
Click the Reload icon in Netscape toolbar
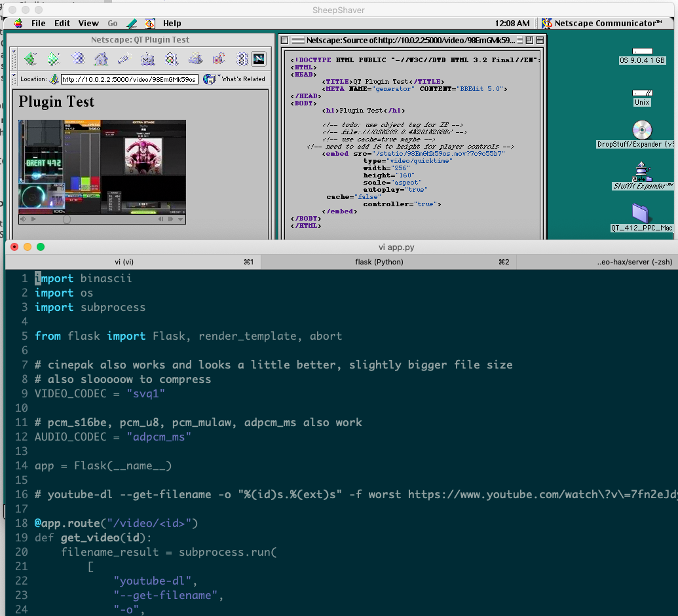tap(77, 59)
